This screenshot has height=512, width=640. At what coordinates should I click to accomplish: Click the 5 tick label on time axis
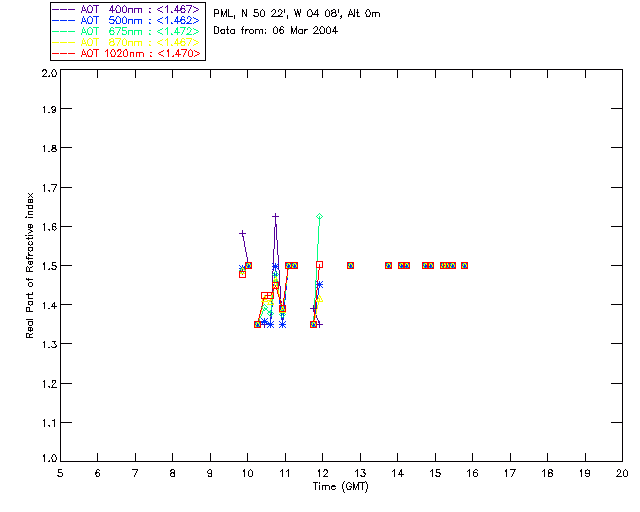click(x=60, y=473)
